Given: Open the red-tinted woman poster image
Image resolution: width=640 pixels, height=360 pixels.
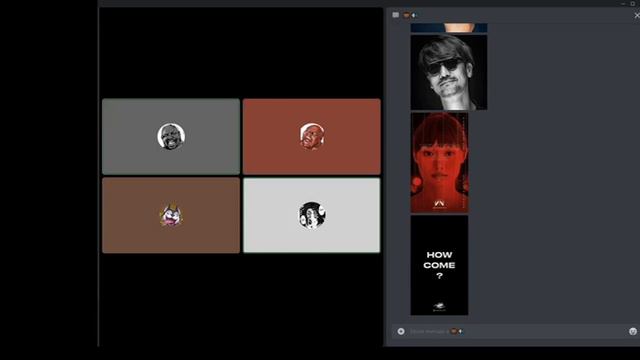Looking at the screenshot, I should coord(440,163).
